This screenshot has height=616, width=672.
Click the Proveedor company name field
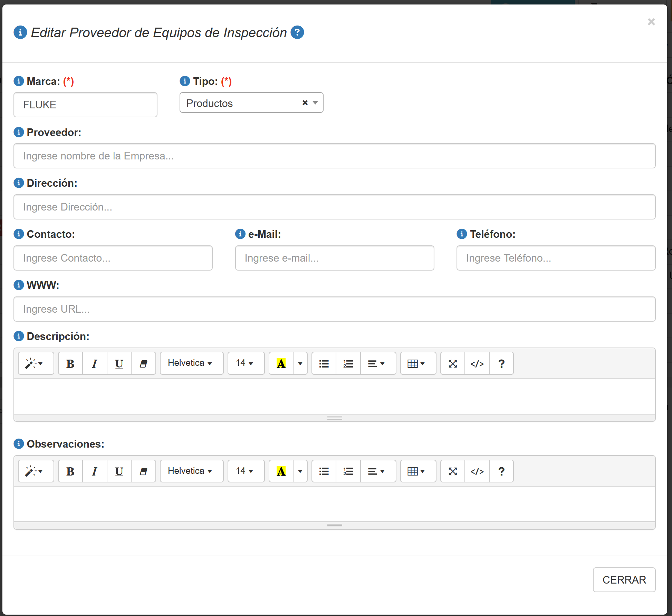click(334, 156)
